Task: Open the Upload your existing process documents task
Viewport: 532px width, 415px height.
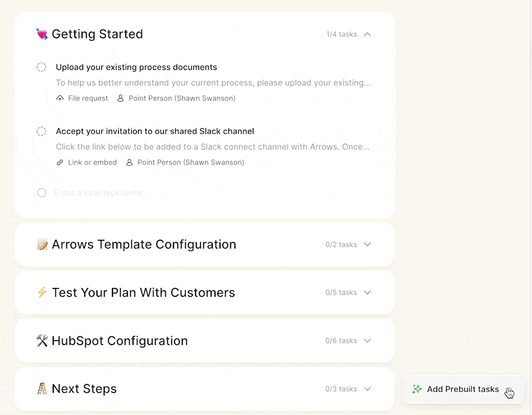Action: (136, 67)
